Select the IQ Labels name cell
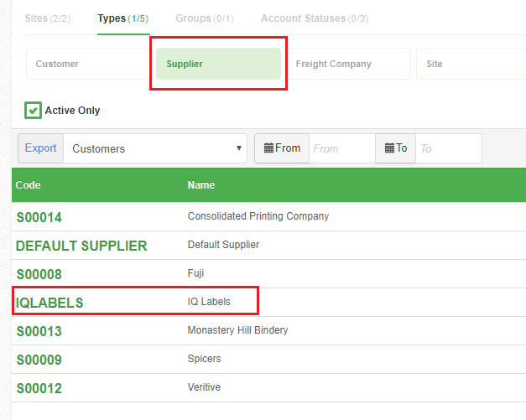526x420 pixels. coord(209,302)
